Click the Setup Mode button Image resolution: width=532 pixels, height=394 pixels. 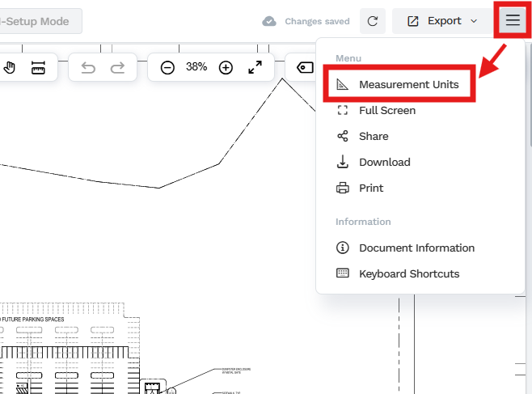(40, 21)
